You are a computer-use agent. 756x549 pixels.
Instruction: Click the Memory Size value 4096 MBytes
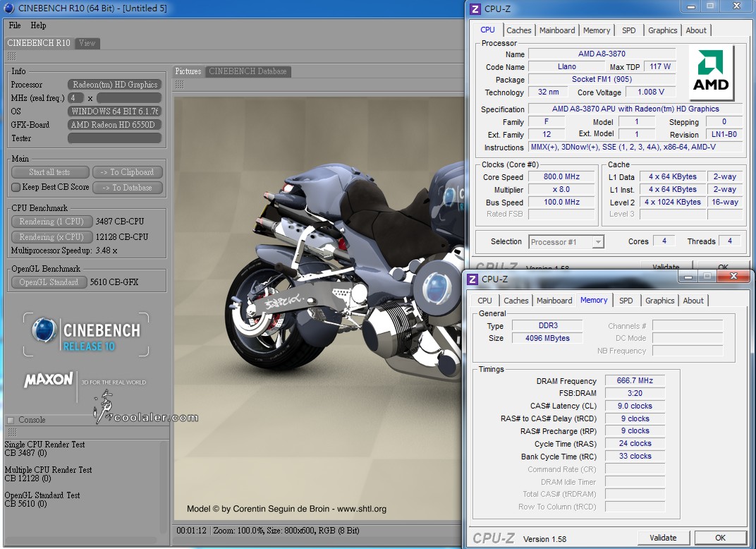click(547, 338)
